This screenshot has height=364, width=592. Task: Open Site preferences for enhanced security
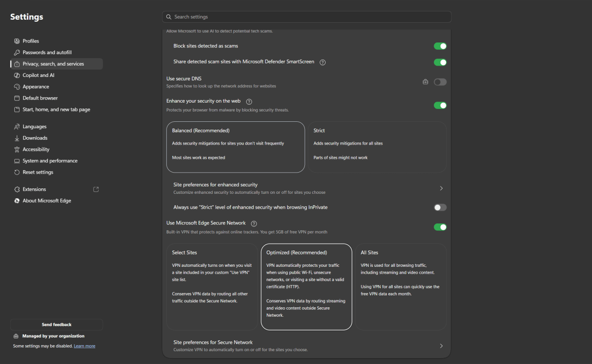pos(306,188)
